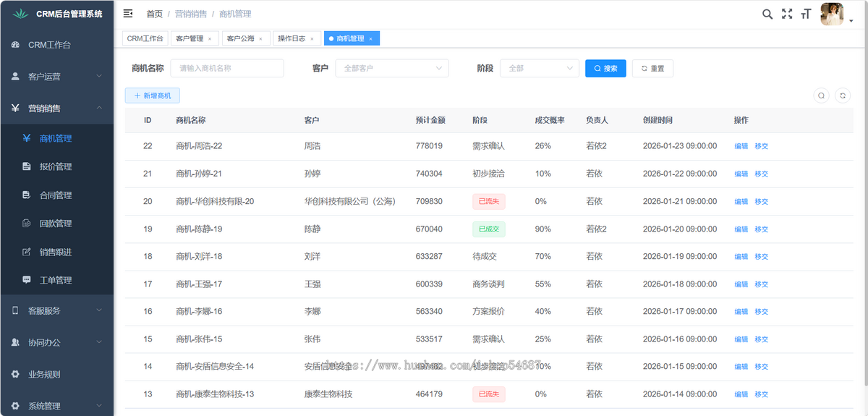Click the blue 搜索 button

tap(605, 68)
